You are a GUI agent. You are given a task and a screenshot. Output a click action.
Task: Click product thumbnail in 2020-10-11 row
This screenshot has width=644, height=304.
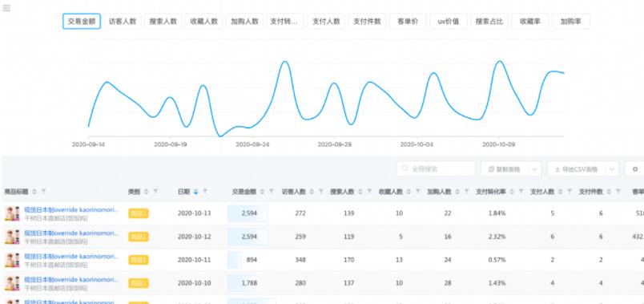(12, 260)
